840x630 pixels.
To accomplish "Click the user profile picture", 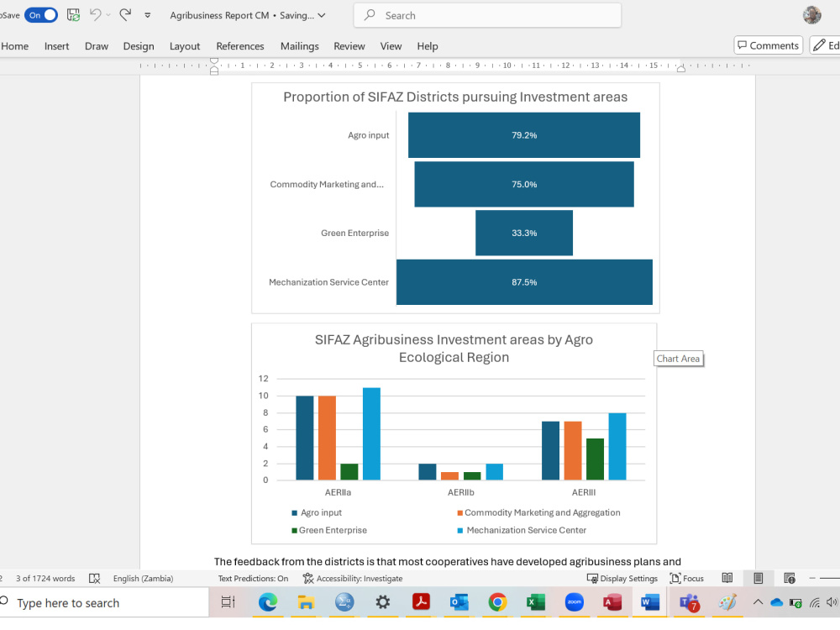I will click(811, 15).
